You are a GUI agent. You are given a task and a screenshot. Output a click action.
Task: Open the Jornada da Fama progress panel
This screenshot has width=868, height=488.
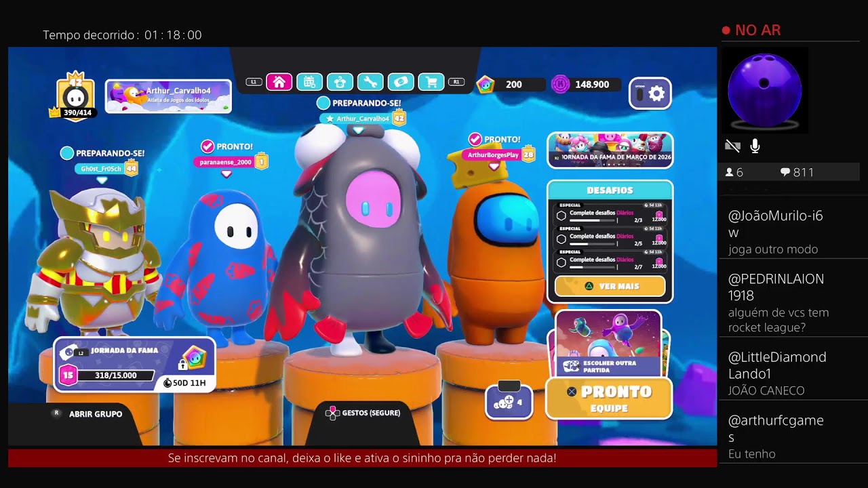(134, 365)
